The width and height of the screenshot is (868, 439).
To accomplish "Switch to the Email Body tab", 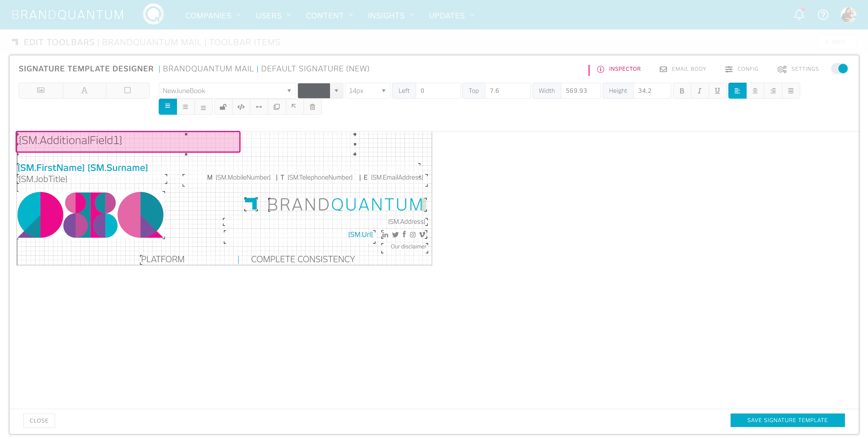I will click(683, 69).
